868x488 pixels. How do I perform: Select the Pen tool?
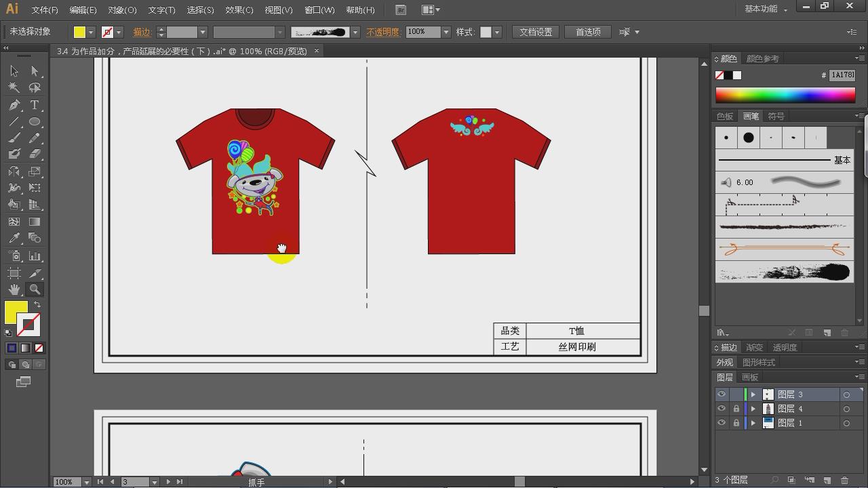[14, 105]
